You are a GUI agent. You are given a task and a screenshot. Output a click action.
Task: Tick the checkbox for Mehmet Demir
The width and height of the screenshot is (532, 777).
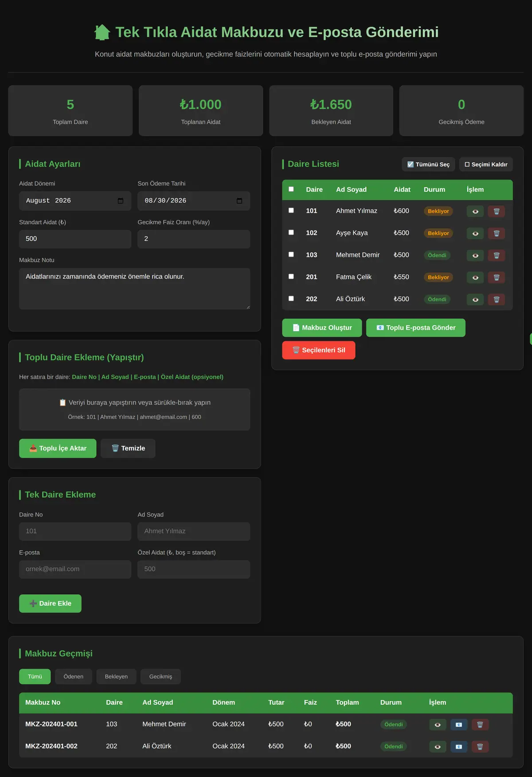pyautogui.click(x=291, y=254)
